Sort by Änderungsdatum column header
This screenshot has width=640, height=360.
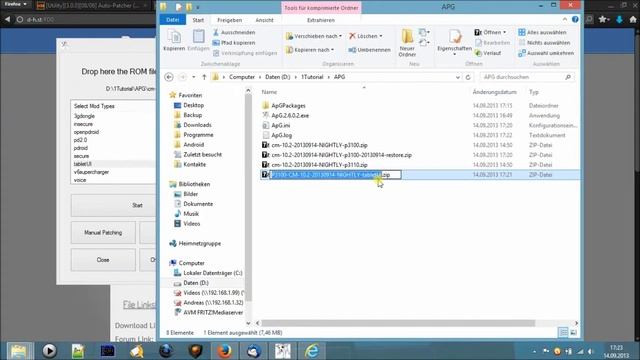click(x=494, y=92)
